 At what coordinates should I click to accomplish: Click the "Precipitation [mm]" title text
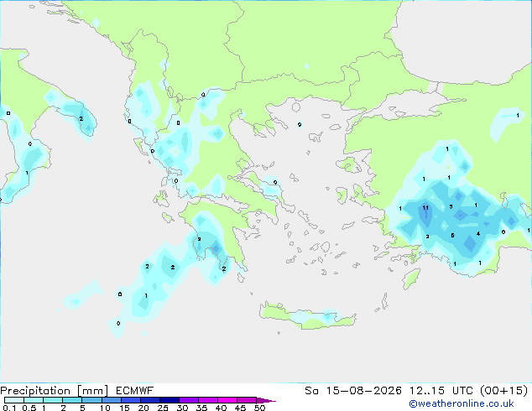tap(55, 391)
